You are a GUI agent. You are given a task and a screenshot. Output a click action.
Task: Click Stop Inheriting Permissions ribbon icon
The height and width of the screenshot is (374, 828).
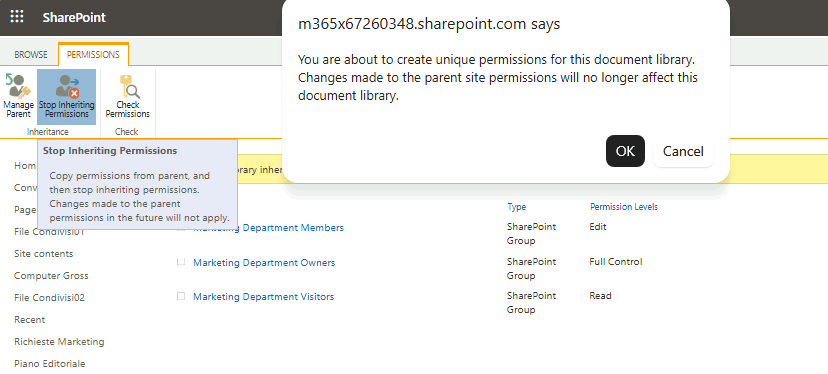click(67, 96)
